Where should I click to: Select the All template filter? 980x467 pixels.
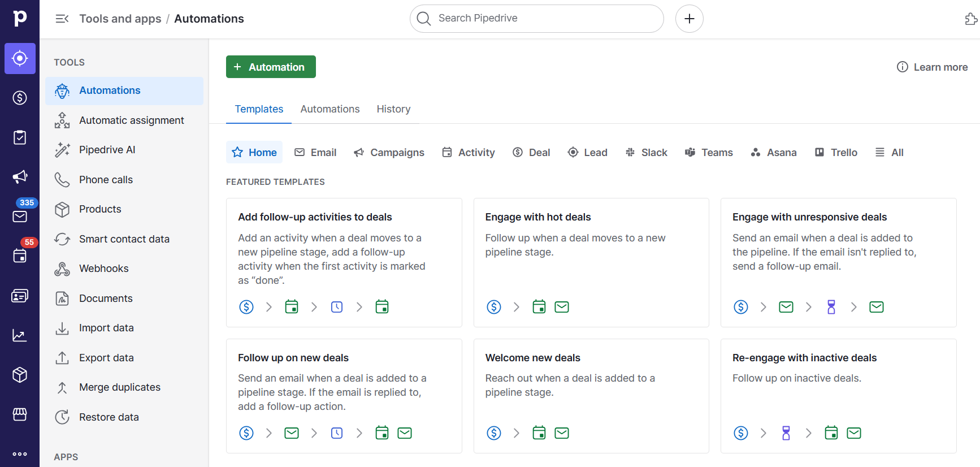[890, 152]
